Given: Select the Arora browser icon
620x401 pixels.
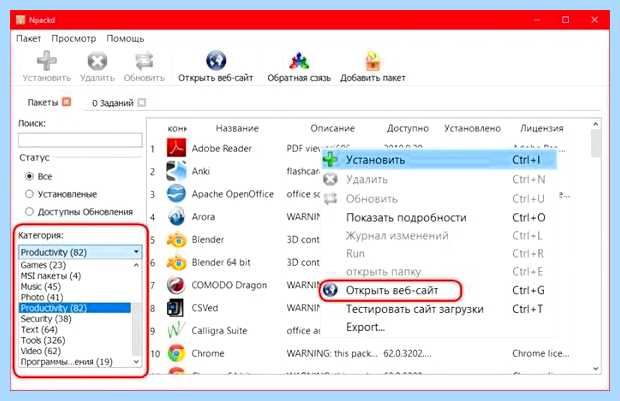Looking at the screenshot, I should pyautogui.click(x=176, y=217).
